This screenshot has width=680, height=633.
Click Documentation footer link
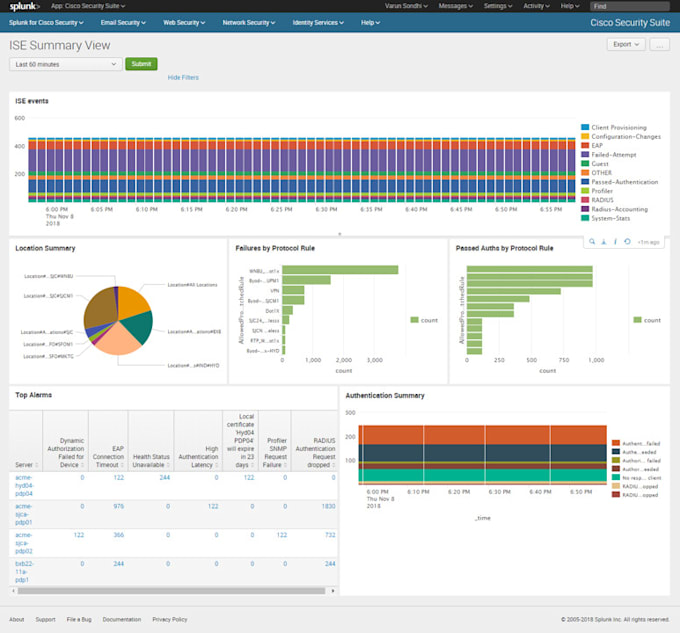point(122,619)
